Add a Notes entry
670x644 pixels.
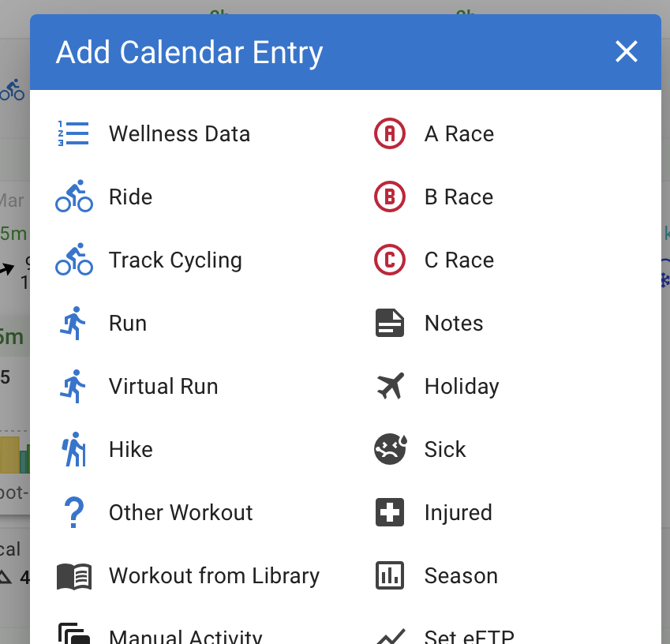pos(453,324)
